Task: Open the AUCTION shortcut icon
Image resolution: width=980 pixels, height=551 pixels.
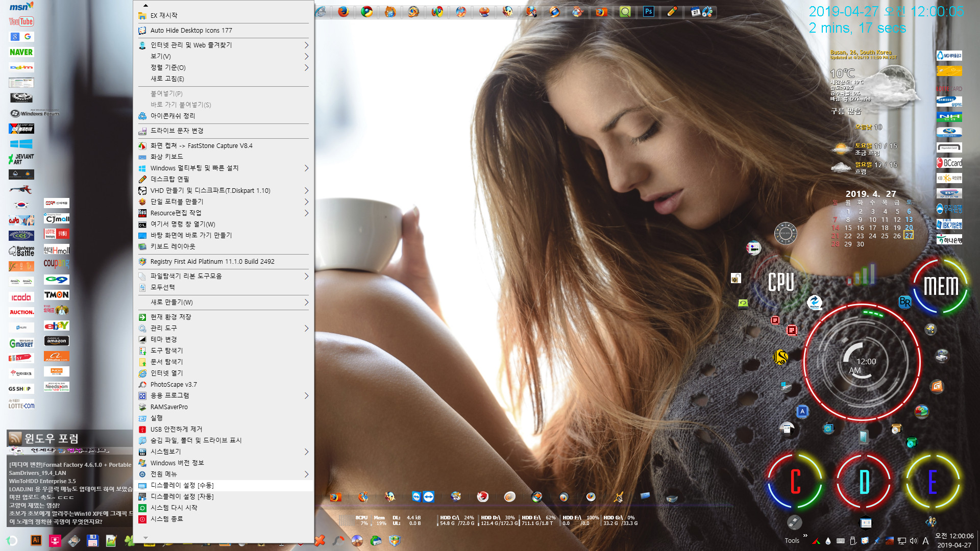Action: [x=21, y=312]
